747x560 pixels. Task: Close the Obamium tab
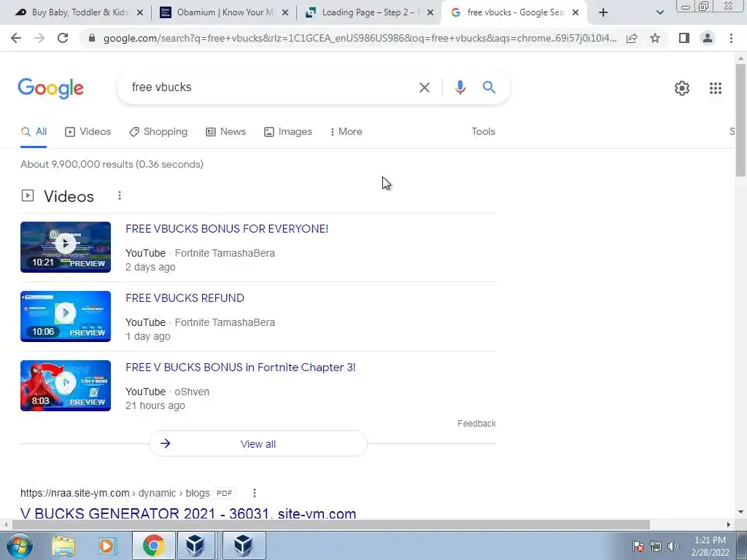click(285, 13)
